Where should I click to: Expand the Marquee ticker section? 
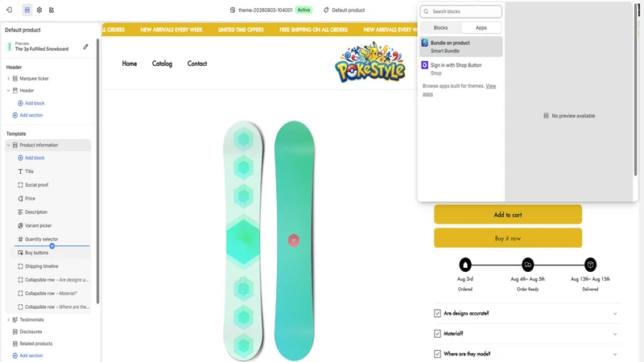(8, 78)
